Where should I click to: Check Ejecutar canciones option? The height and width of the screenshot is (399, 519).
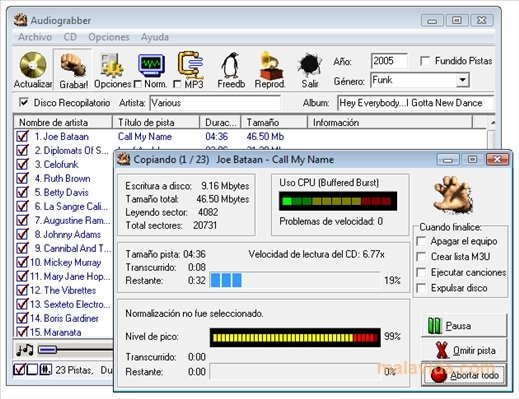click(x=421, y=272)
